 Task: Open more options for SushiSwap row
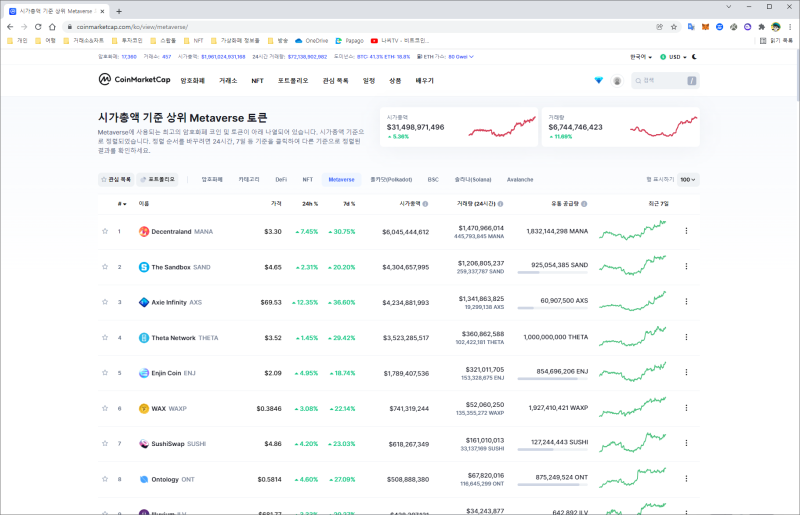pyautogui.click(x=686, y=443)
